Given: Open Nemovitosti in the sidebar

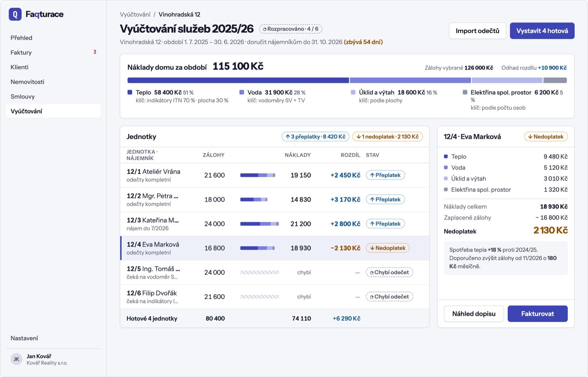Looking at the screenshot, I should pos(53,82).
